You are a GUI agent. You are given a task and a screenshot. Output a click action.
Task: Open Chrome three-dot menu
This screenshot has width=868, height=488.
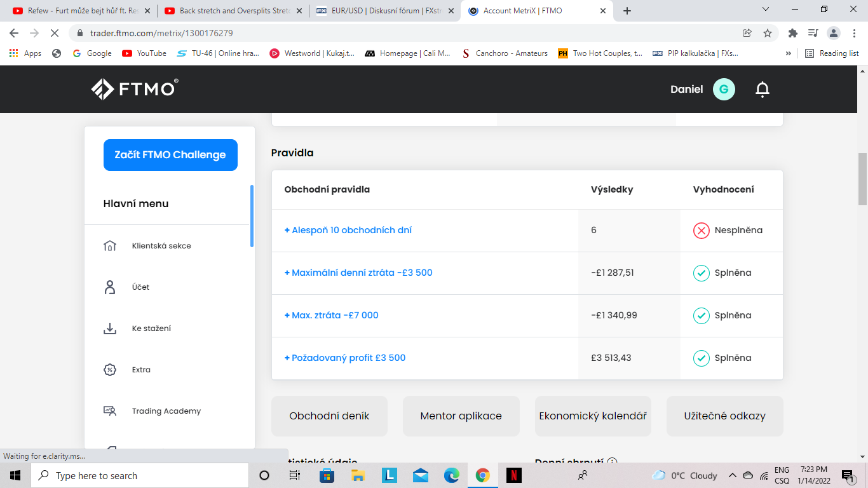click(x=853, y=33)
